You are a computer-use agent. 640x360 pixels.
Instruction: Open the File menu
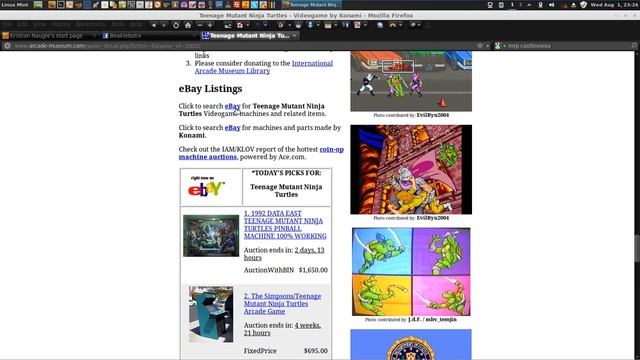tap(7, 25)
